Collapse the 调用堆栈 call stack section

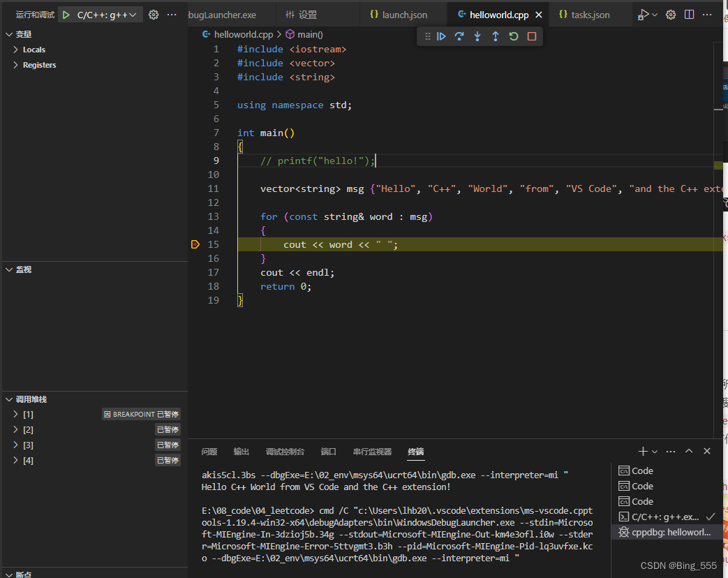click(x=95, y=399)
